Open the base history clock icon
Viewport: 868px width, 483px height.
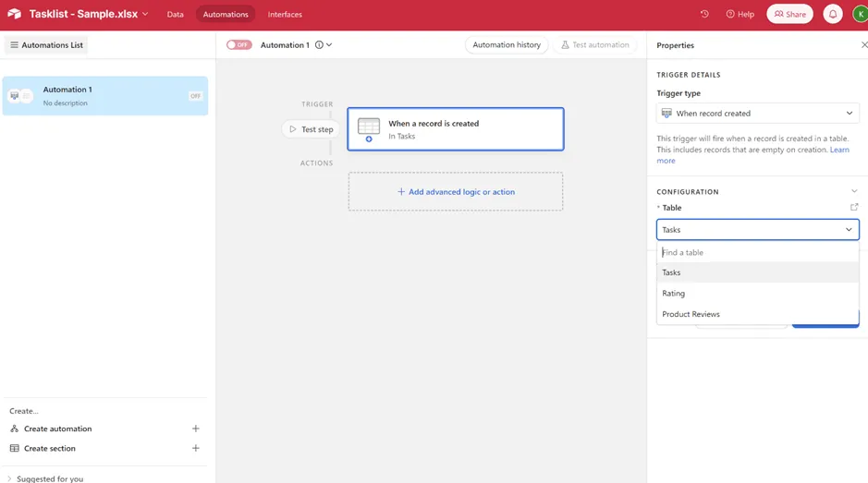704,14
